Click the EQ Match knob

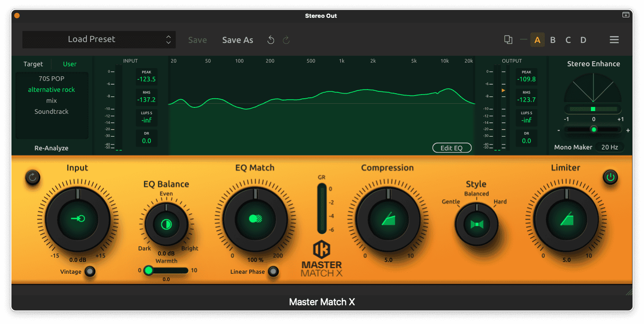(255, 219)
